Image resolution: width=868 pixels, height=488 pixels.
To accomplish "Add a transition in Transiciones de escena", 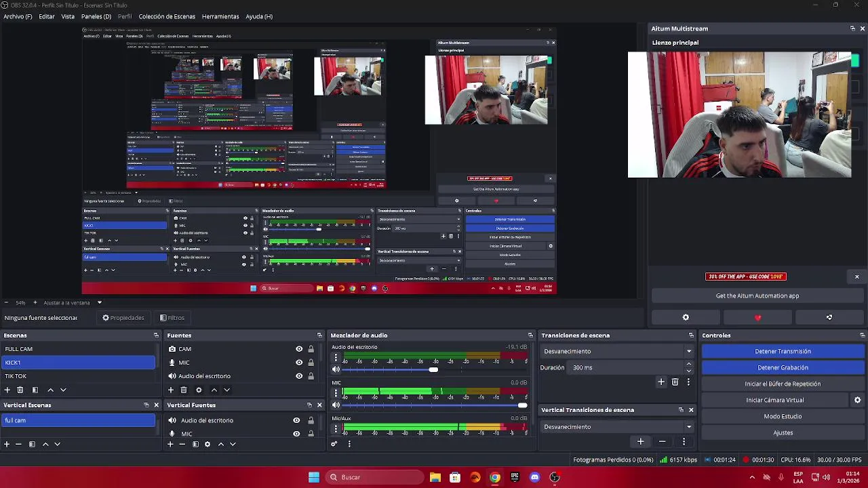I will pyautogui.click(x=661, y=382).
